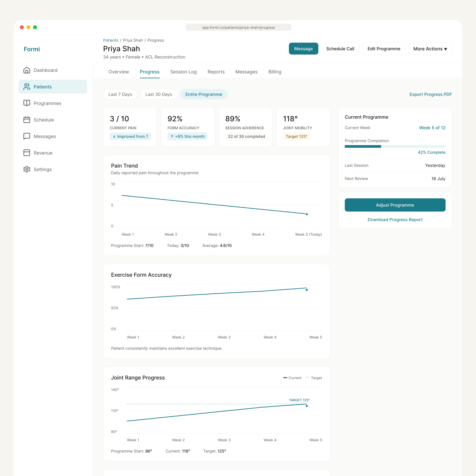The image size is (476, 476).
Task: Open the Settings gear icon
Action: click(x=27, y=169)
